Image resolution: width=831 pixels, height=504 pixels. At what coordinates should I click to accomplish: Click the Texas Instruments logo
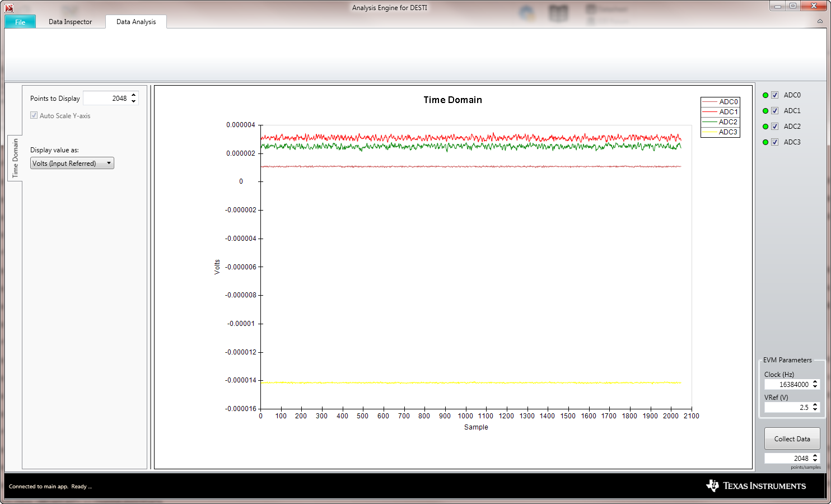tap(756, 486)
